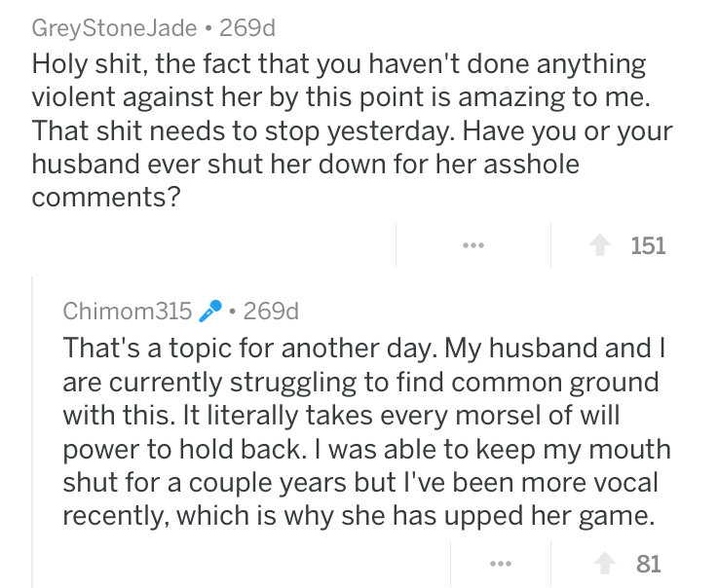Tap the reply thread indent line
718x588 pixels.
(32, 431)
